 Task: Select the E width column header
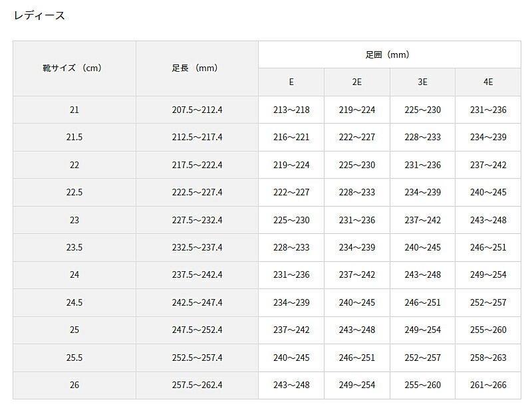click(x=291, y=82)
